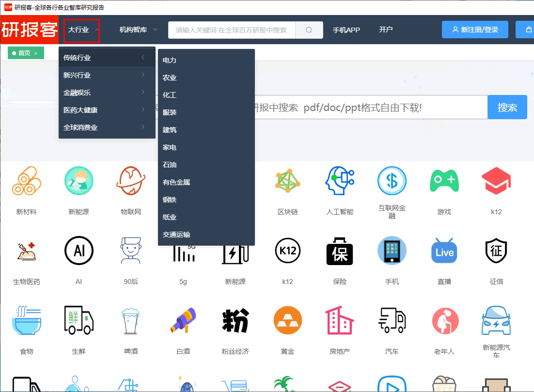Open the 开户 link

coord(386,30)
